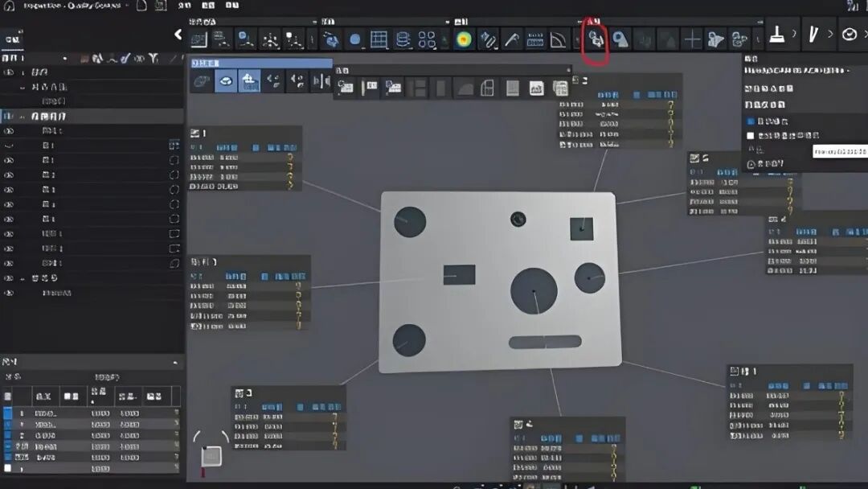Click the clock icon at top right

tap(850, 35)
